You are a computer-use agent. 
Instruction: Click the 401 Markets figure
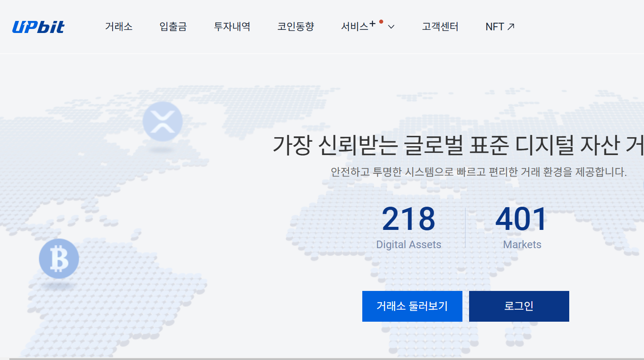click(522, 227)
